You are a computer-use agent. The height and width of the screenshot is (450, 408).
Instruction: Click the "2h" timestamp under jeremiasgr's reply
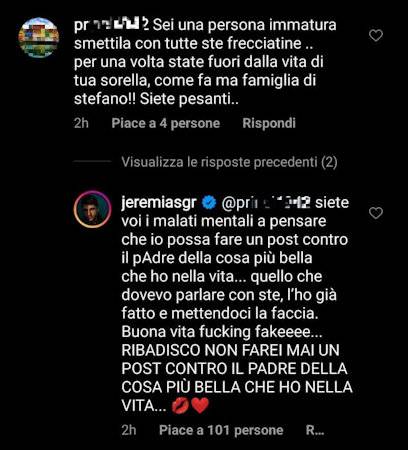point(129,430)
